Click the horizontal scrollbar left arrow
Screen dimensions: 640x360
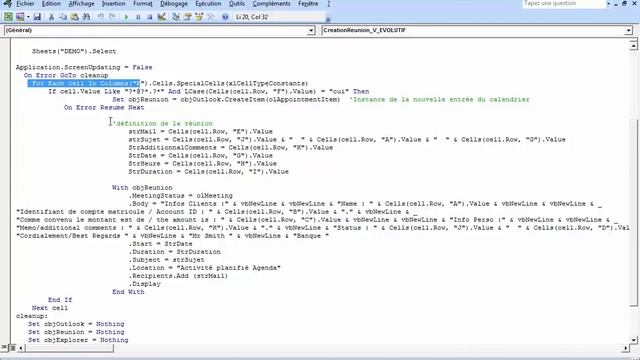pyautogui.click(x=20, y=348)
